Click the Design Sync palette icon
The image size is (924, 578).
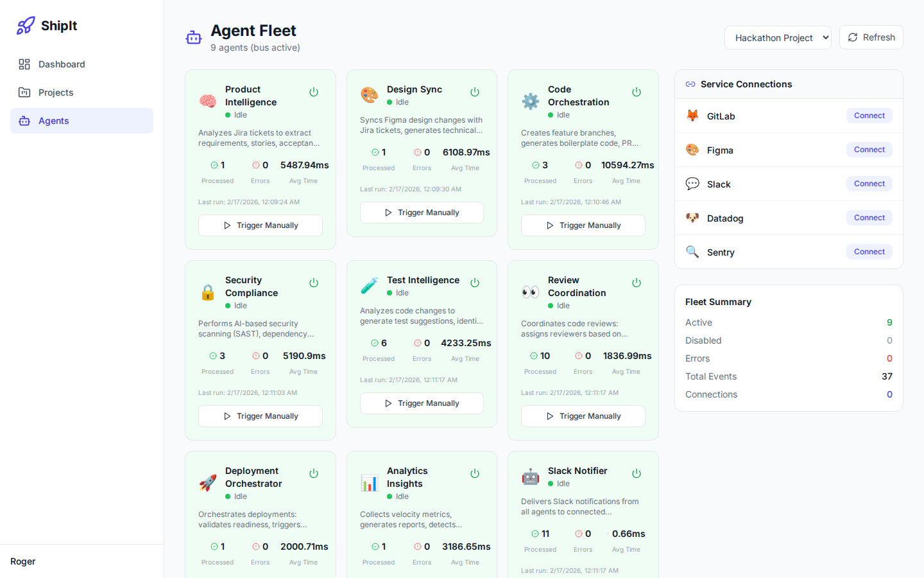(369, 95)
